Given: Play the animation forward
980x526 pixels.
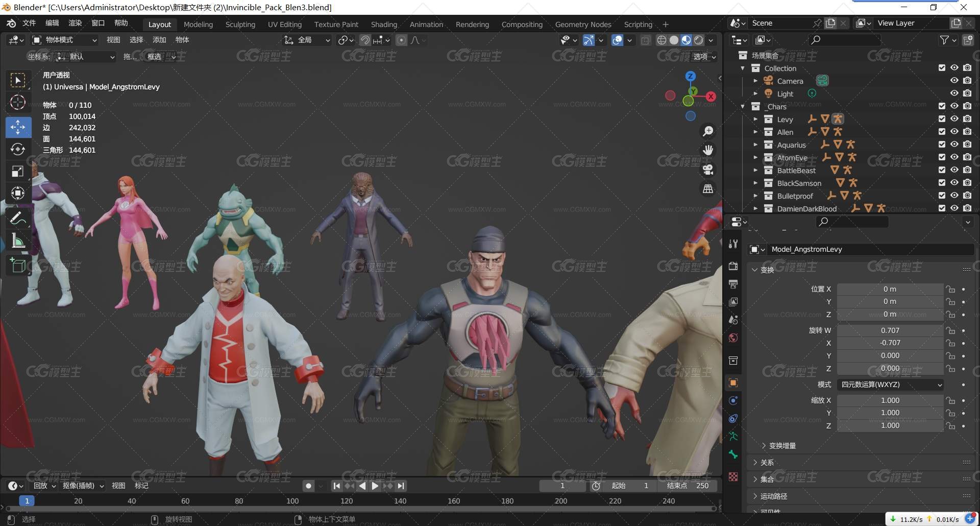Looking at the screenshot, I should [x=375, y=486].
